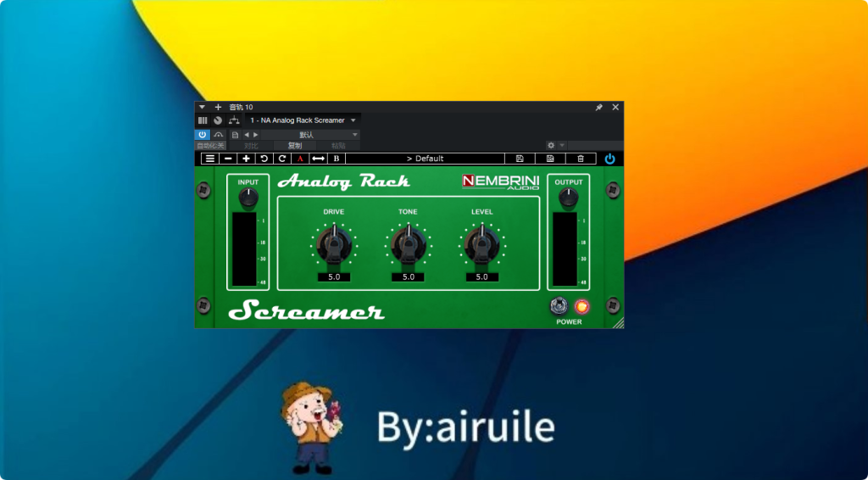Click the Screamer logo text
Image resolution: width=868 pixels, height=480 pixels.
point(307,310)
